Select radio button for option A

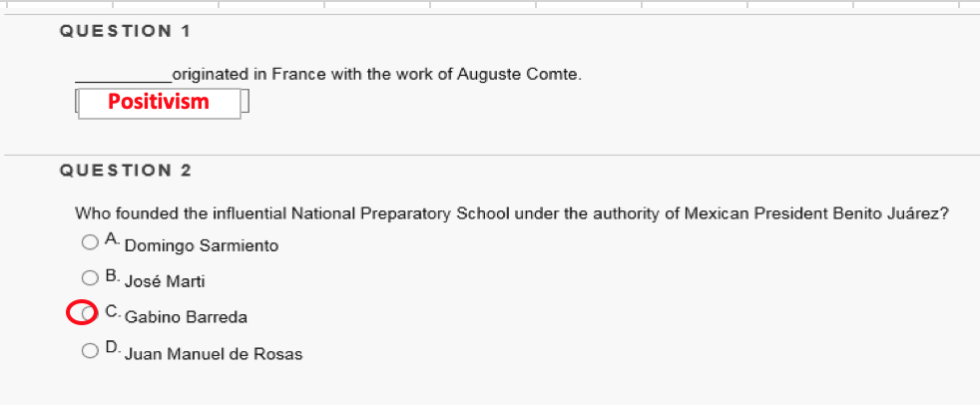[x=90, y=242]
